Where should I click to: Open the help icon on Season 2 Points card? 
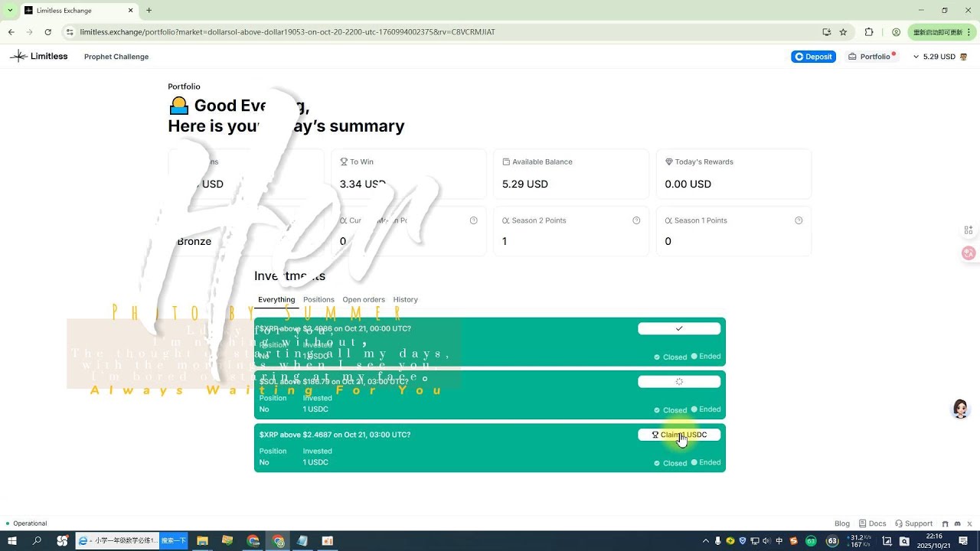point(636,220)
